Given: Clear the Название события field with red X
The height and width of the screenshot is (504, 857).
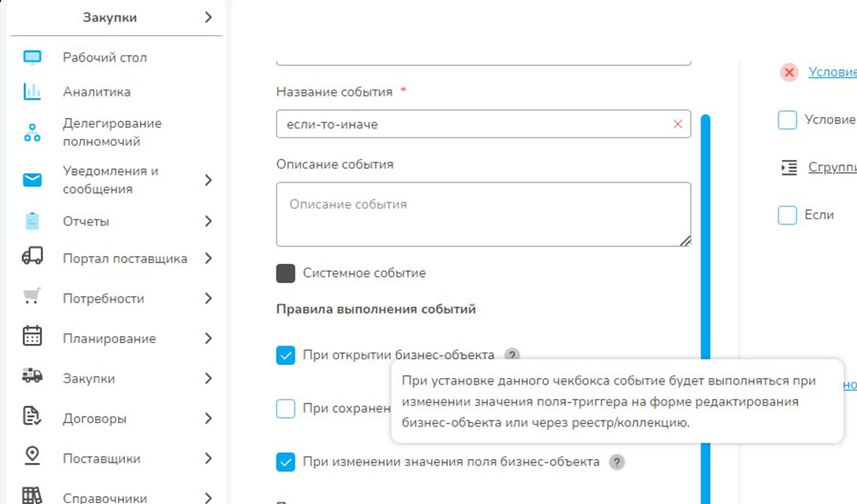Looking at the screenshot, I should (678, 124).
